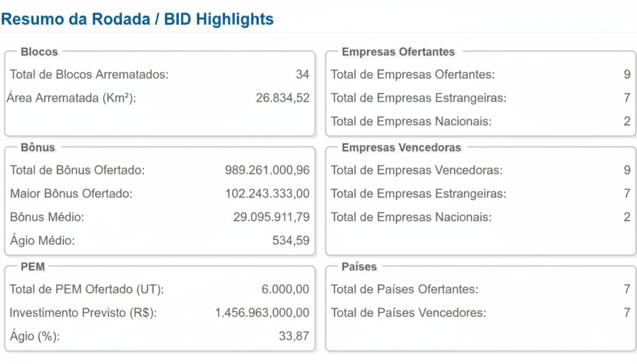This screenshot has width=637, height=364.
Task: Select the area value 26.834,52
Action: tap(282, 98)
